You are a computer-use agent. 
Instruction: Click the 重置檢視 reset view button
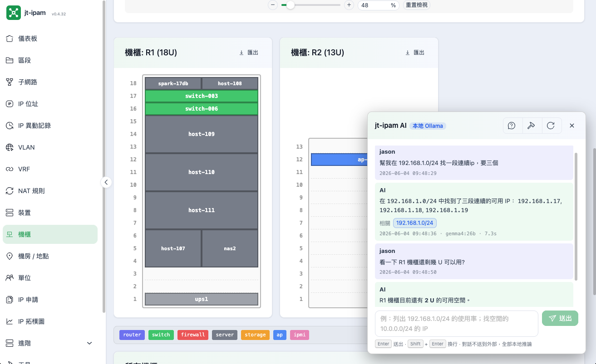(x=416, y=5)
